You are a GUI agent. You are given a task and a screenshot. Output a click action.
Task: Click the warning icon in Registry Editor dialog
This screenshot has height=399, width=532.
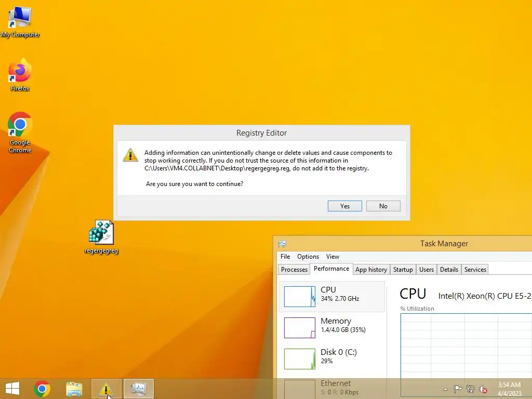[x=130, y=155]
